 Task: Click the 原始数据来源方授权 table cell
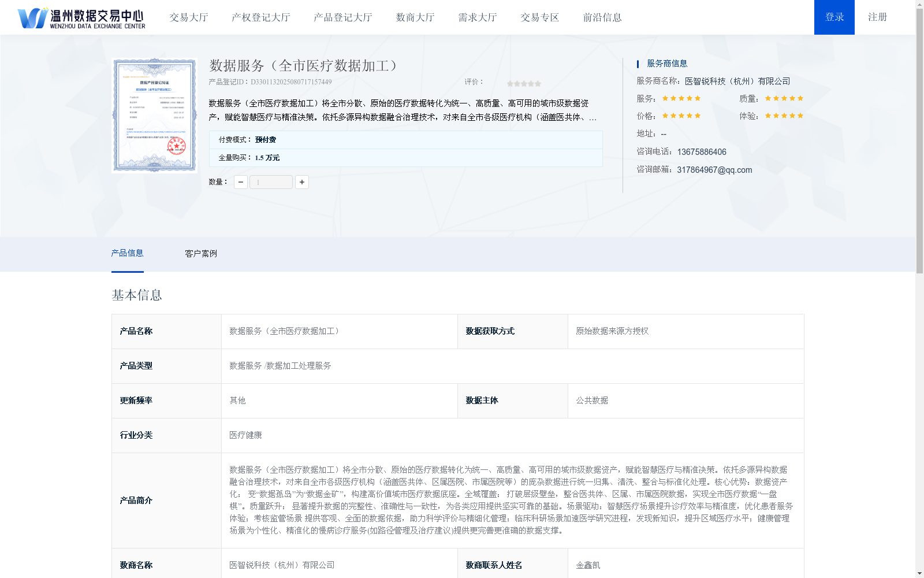coord(686,331)
